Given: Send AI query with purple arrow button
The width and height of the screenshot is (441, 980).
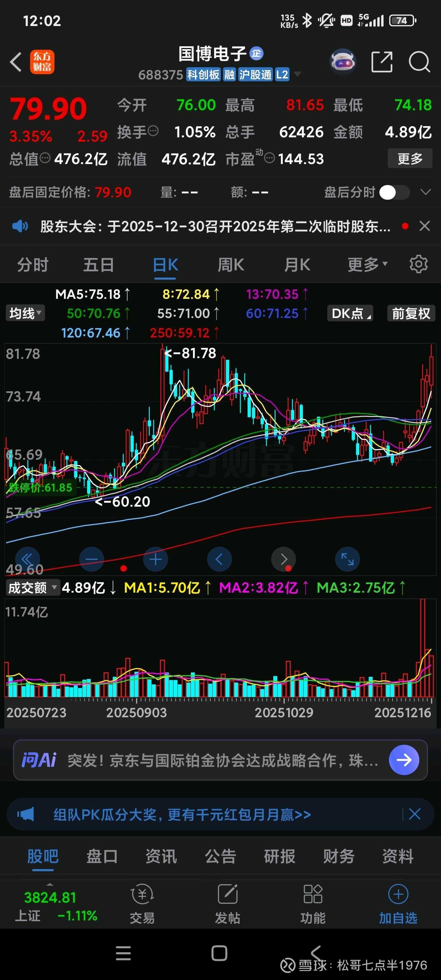Looking at the screenshot, I should point(404,760).
